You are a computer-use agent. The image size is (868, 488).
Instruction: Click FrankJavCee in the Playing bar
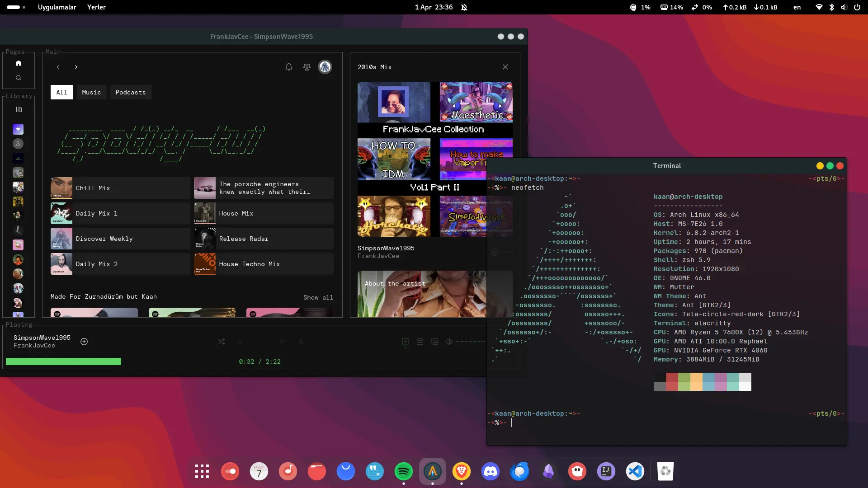(34, 346)
